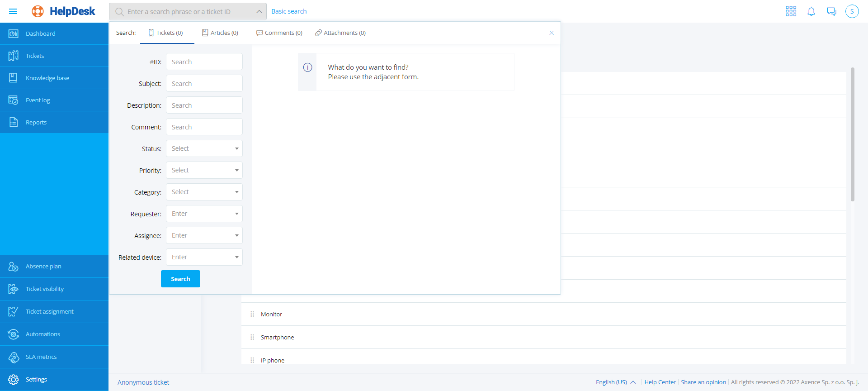868x391 pixels.
Task: Open notifications bell icon
Action: click(811, 11)
